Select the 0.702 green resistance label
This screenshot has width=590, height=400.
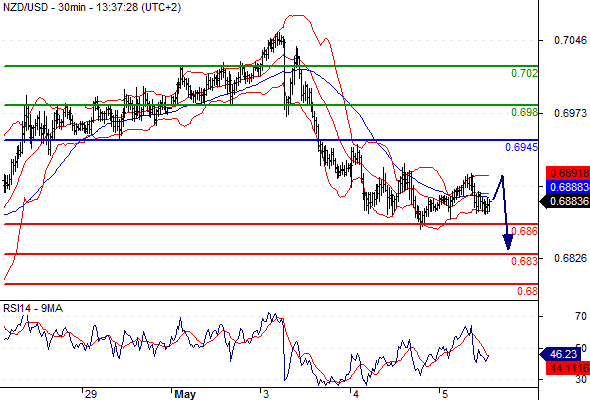click(x=524, y=73)
